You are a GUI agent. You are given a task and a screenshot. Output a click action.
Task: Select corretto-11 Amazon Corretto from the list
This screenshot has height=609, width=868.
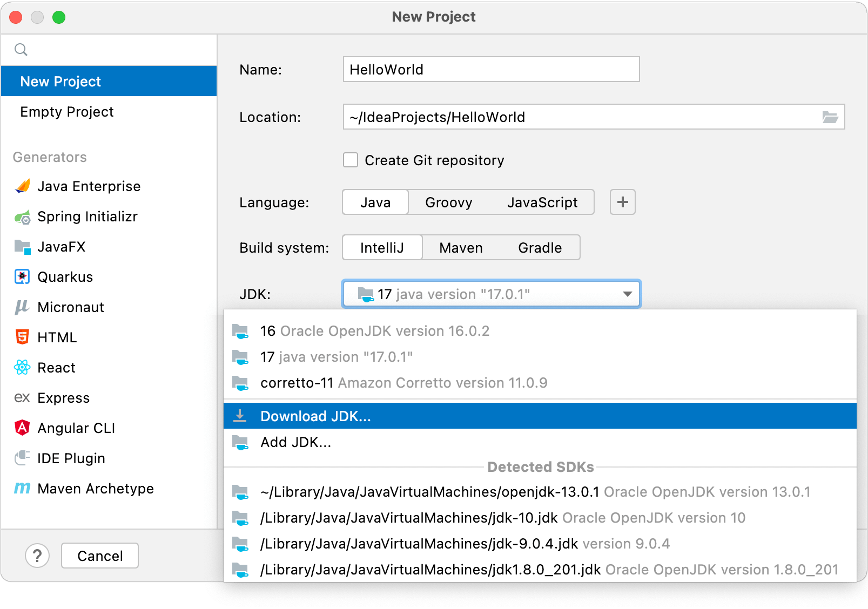(x=403, y=383)
